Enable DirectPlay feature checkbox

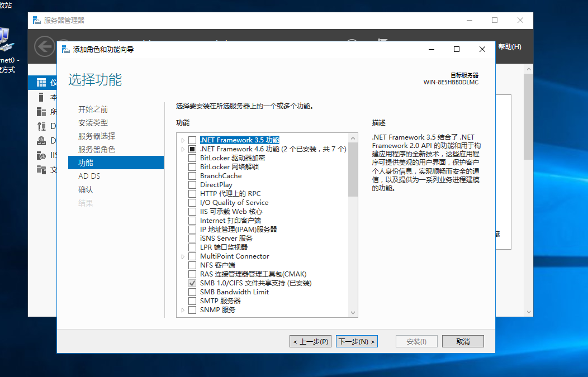[192, 185]
